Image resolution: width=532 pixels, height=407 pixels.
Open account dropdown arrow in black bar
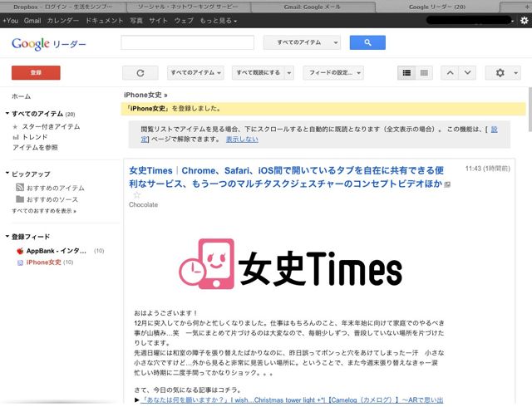[x=513, y=21]
